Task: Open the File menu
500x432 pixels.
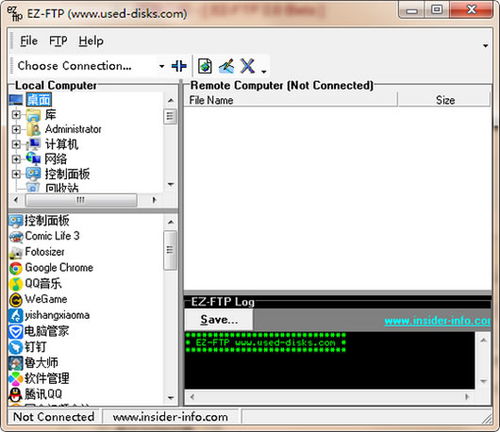Action: tap(29, 41)
